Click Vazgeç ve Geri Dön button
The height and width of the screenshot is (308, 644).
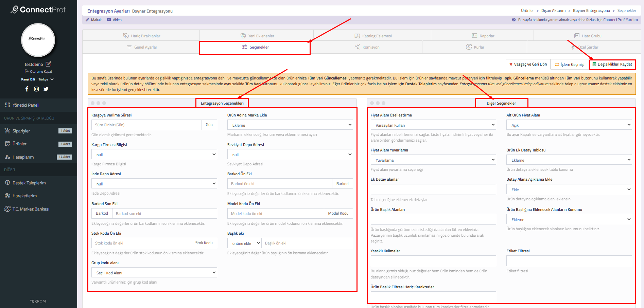coord(528,64)
